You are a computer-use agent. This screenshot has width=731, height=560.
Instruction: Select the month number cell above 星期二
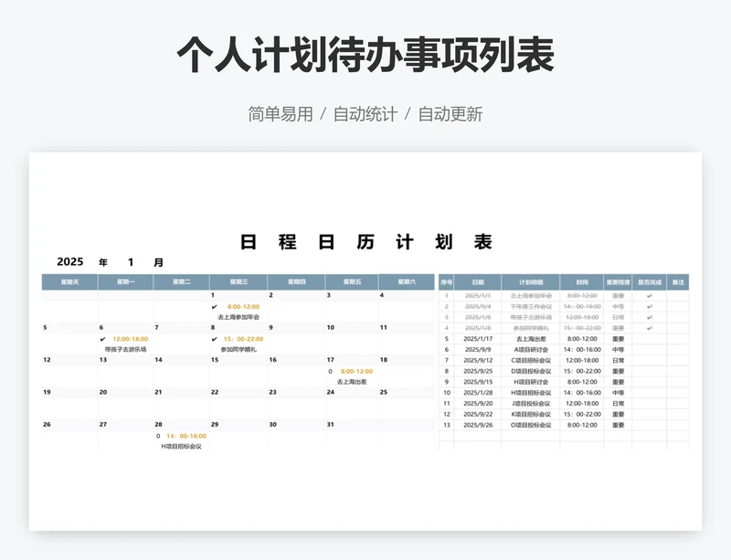click(131, 262)
